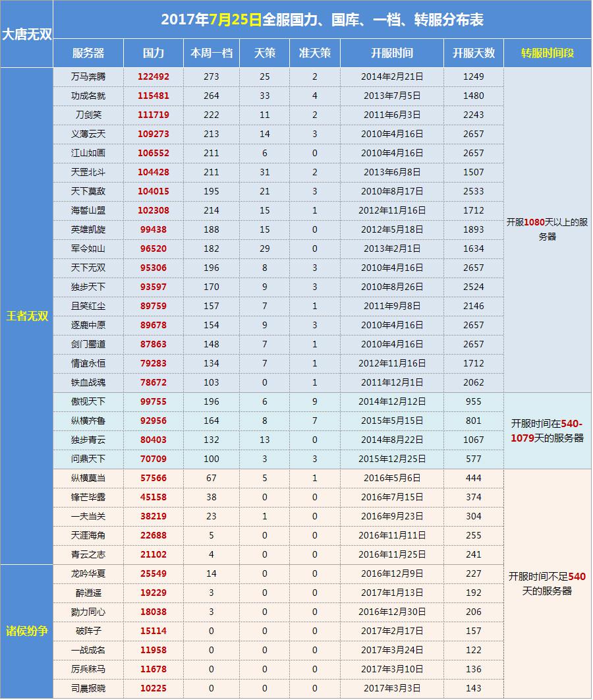Select server name 铁血战魂

[88, 382]
